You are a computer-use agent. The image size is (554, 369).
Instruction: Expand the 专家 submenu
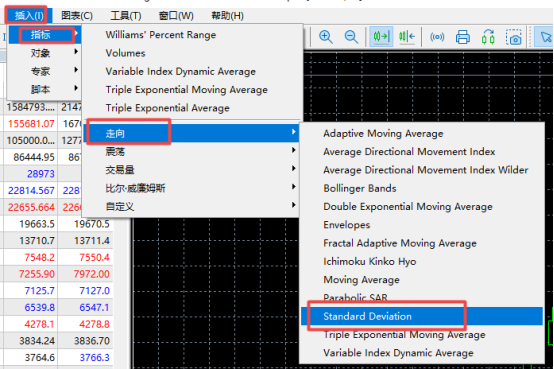(x=45, y=72)
